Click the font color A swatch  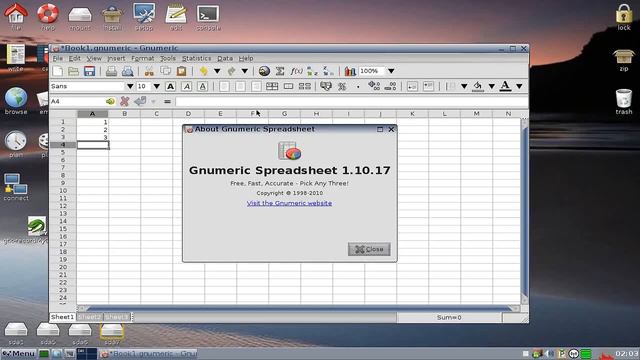tap(505, 86)
